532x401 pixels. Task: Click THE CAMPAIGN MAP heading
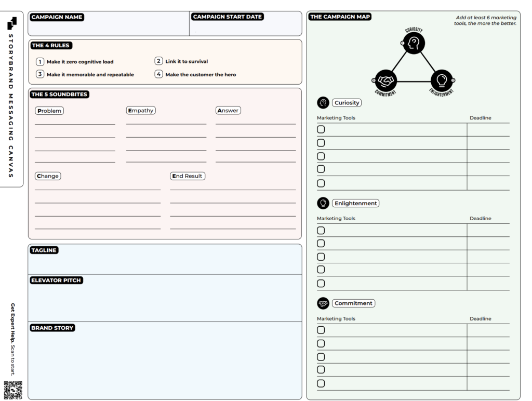pos(340,17)
